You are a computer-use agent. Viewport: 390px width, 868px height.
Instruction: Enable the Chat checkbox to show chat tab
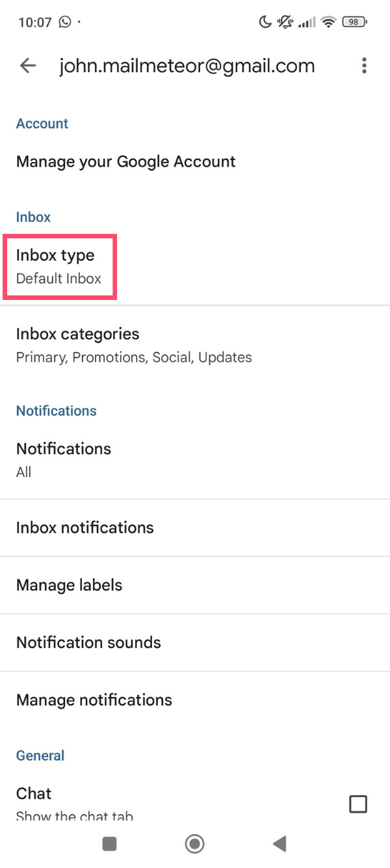358,804
